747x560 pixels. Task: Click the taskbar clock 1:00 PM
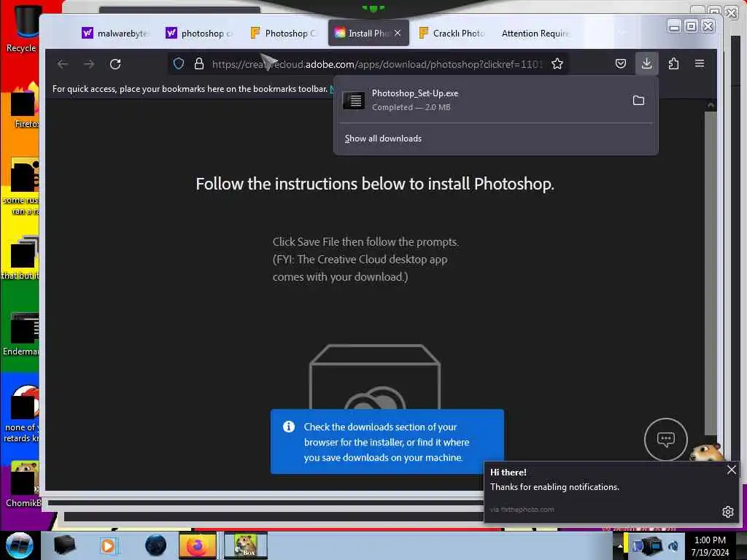click(x=710, y=546)
